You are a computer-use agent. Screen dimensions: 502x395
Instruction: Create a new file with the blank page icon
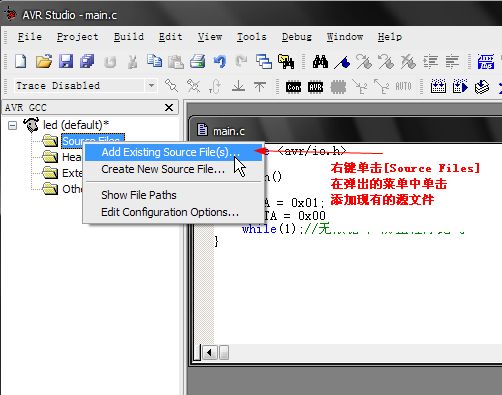point(21,62)
